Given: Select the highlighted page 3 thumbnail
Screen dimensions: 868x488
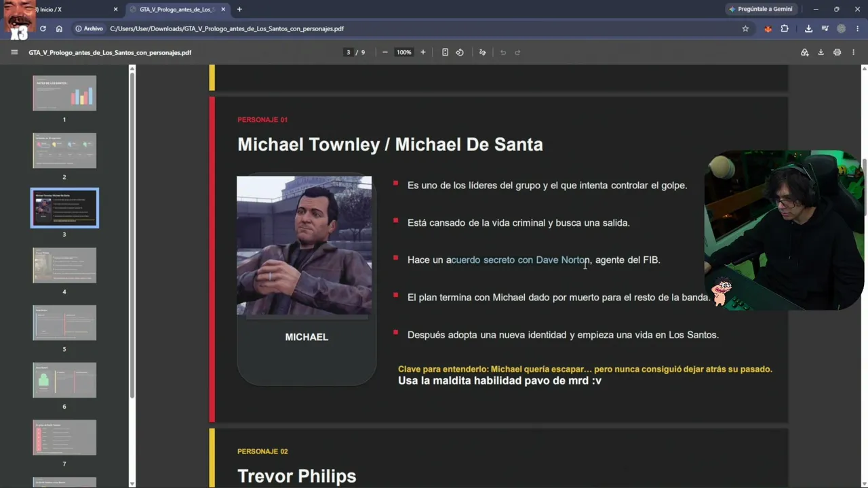Looking at the screenshot, I should (64, 208).
